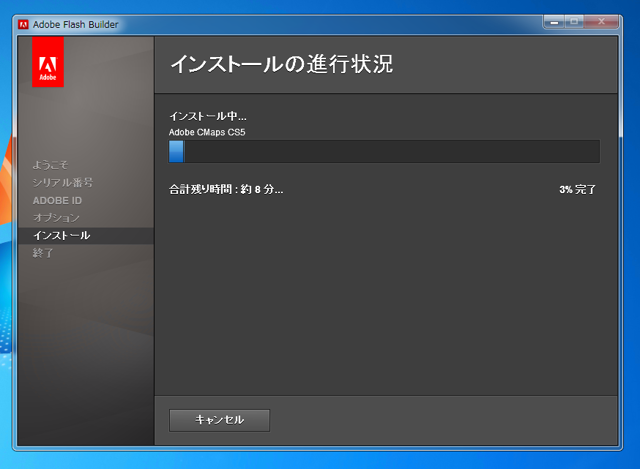The image size is (640, 469).
Task: Click the Adobe CMaps CS5 component label
Action: (207, 132)
